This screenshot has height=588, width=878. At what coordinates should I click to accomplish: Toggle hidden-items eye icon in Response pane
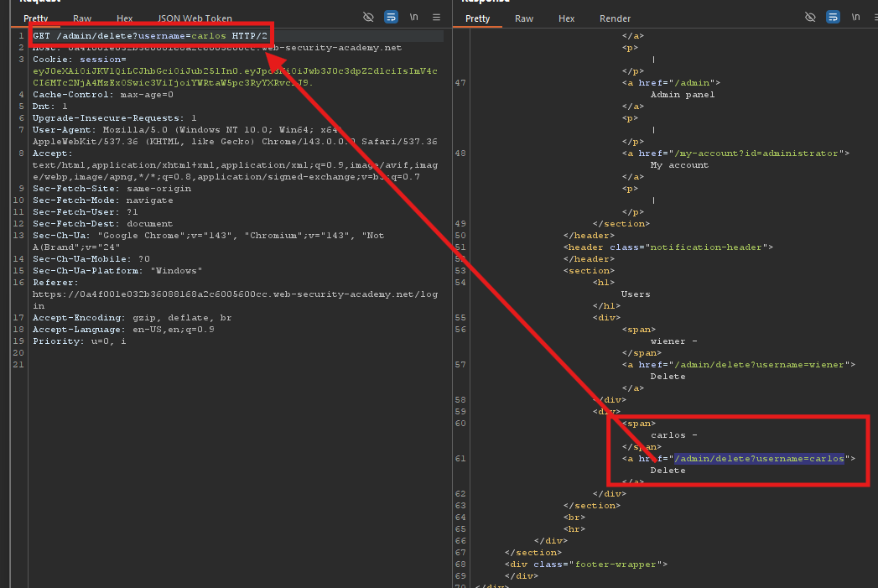pos(810,17)
